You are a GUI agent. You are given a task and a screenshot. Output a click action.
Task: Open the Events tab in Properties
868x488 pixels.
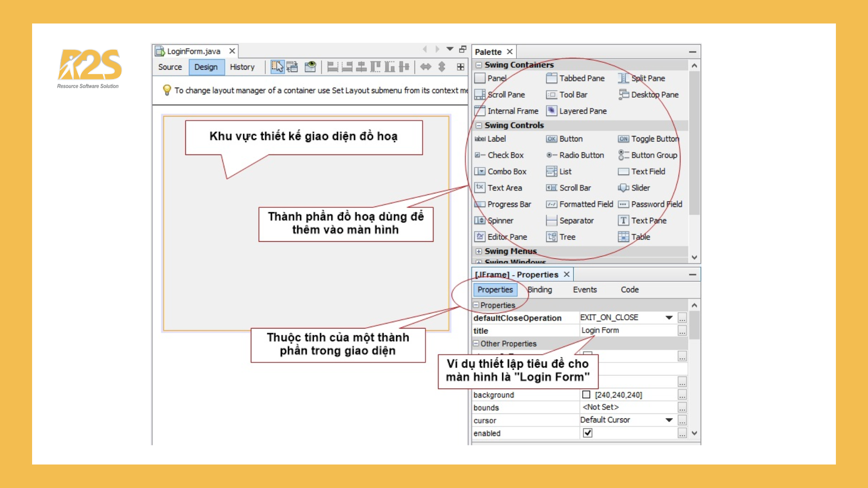(585, 290)
